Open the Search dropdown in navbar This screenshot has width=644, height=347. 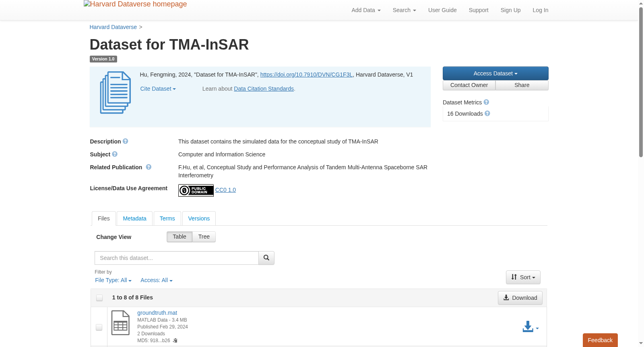pos(404,10)
